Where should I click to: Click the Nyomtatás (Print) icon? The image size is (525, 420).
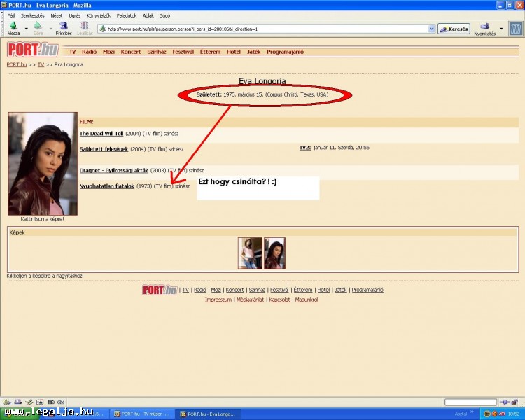[484, 26]
